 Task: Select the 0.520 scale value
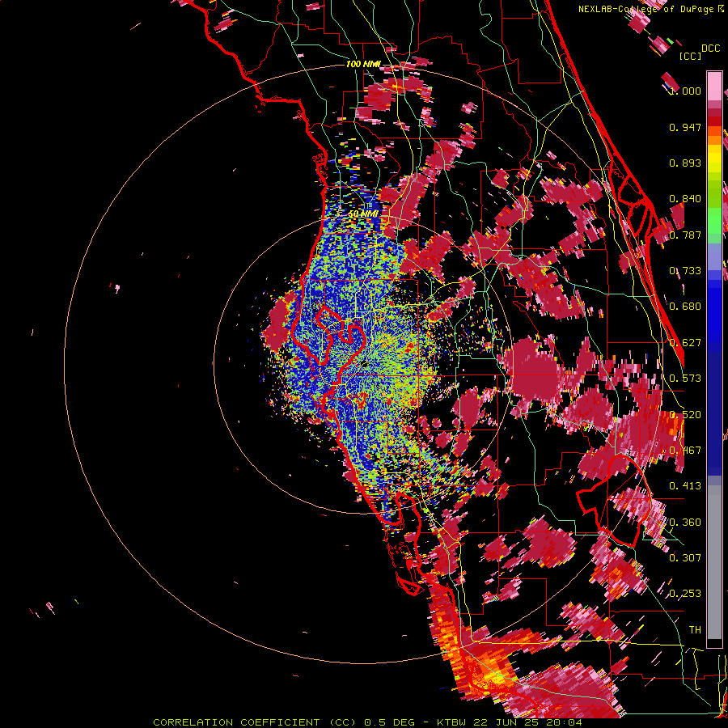(x=685, y=415)
